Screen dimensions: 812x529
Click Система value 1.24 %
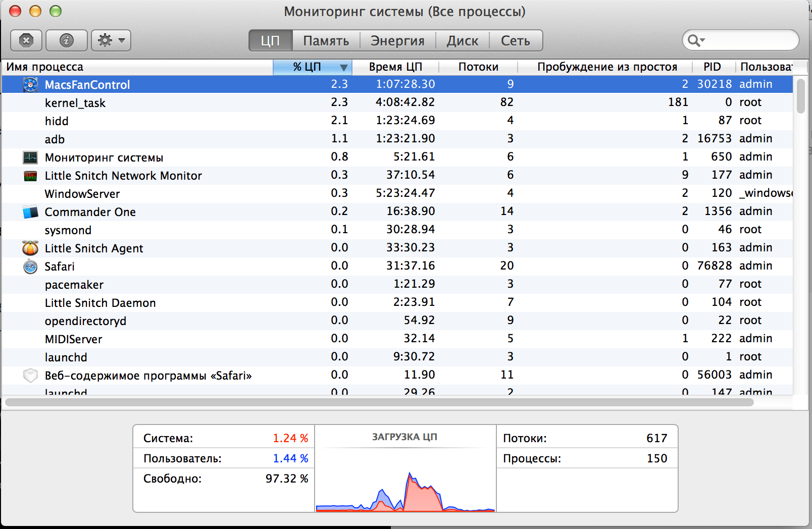point(290,438)
